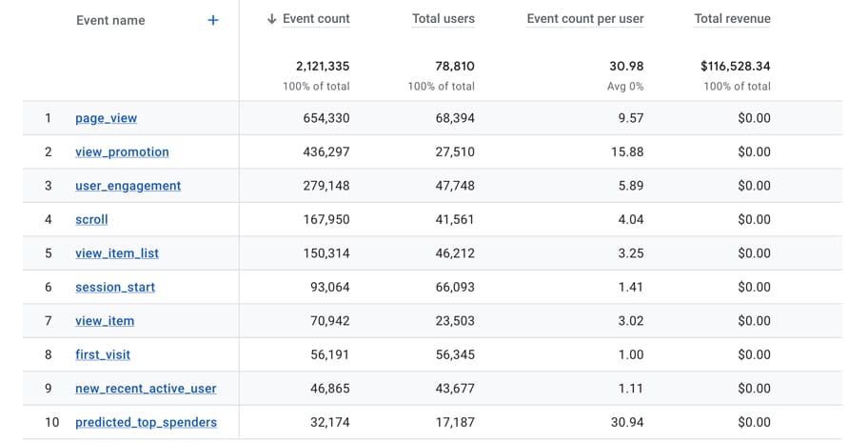Click the 68,394 total users cell
868x443 pixels.
[455, 118]
